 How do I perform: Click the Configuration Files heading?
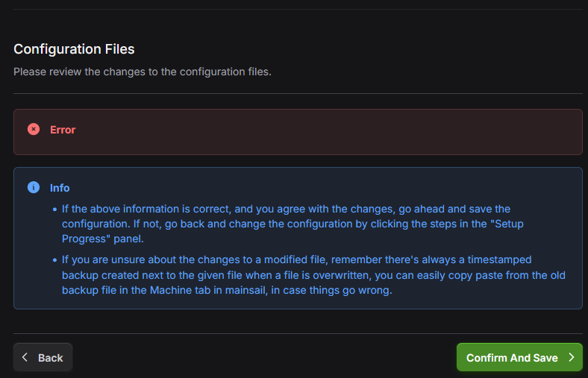point(74,49)
